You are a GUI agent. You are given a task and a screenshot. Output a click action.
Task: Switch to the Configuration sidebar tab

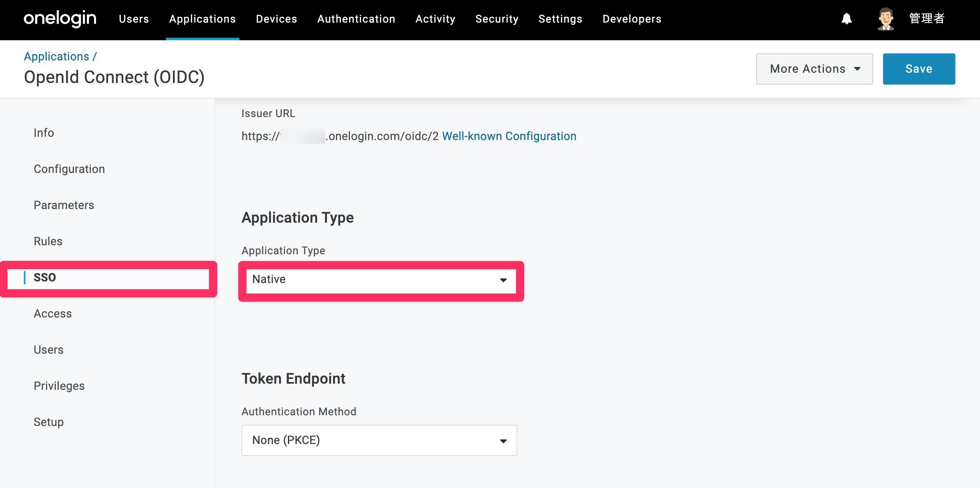tap(69, 169)
